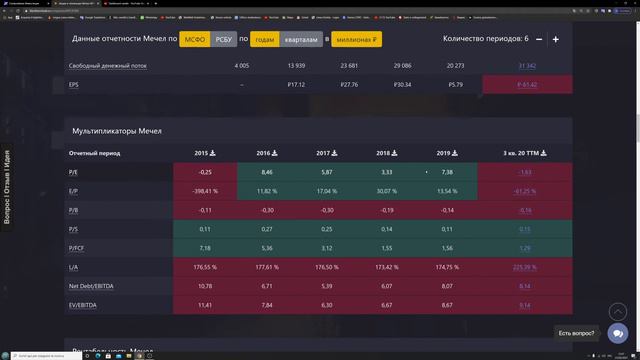This screenshot has width=640, height=360.
Task: Click the TTM EV/EBITDA value
Action: click(525, 305)
